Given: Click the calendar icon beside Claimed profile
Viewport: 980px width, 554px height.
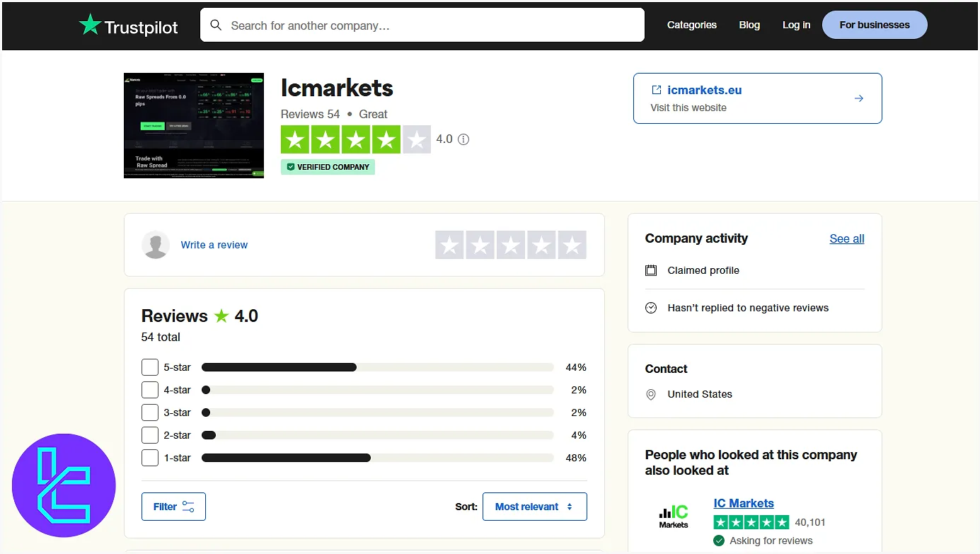Looking at the screenshot, I should point(651,270).
